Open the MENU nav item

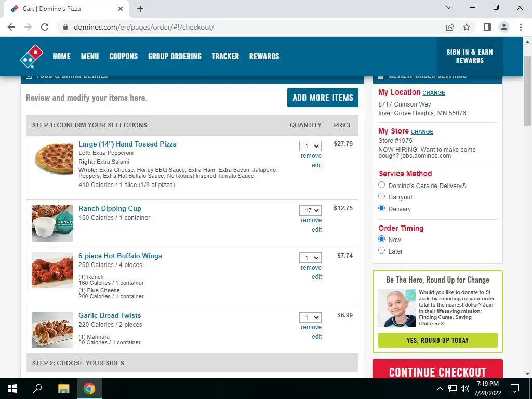coord(90,56)
